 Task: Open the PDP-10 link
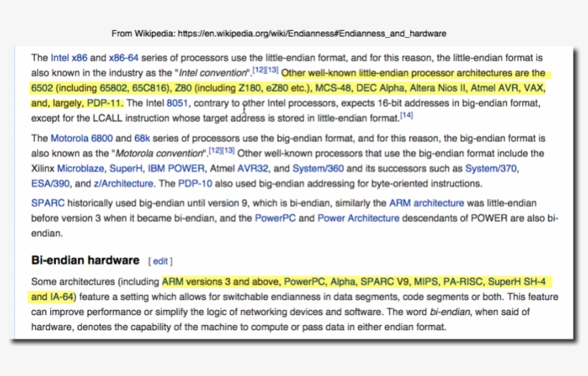(195, 184)
